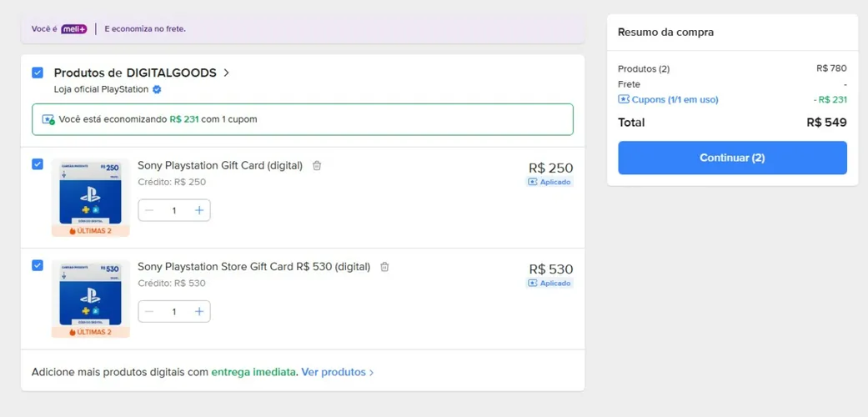Click the Total R$ 549 amount
This screenshot has height=417, width=868.
[x=826, y=123]
